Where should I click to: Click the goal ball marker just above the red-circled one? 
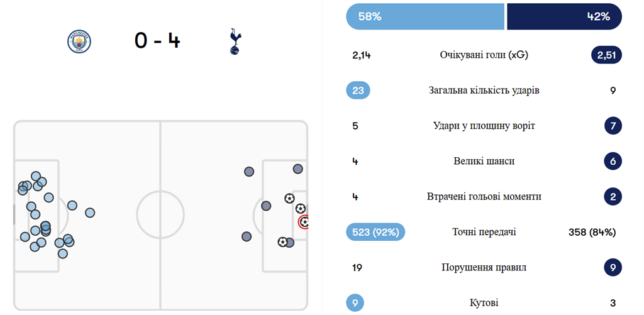click(x=301, y=209)
